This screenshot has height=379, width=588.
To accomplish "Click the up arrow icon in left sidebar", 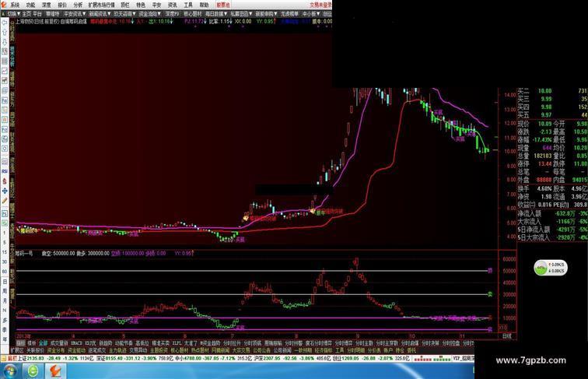I will (5, 33).
